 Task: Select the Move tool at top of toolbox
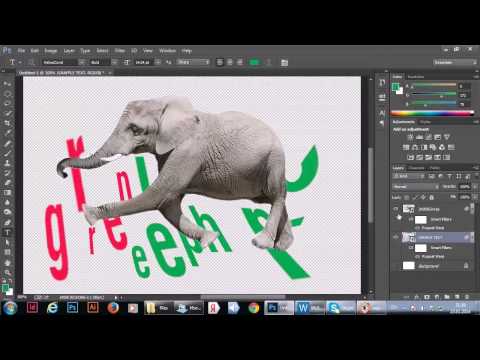coord(7,83)
